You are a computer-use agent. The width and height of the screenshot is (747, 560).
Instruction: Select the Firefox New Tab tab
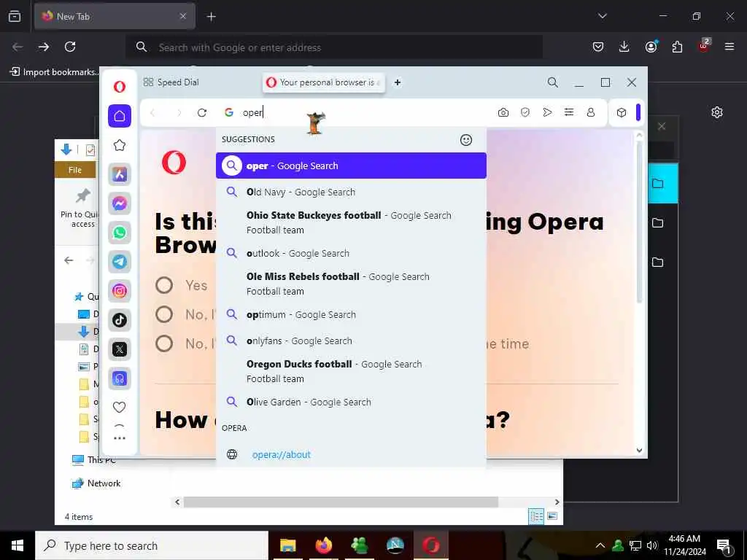click(115, 16)
